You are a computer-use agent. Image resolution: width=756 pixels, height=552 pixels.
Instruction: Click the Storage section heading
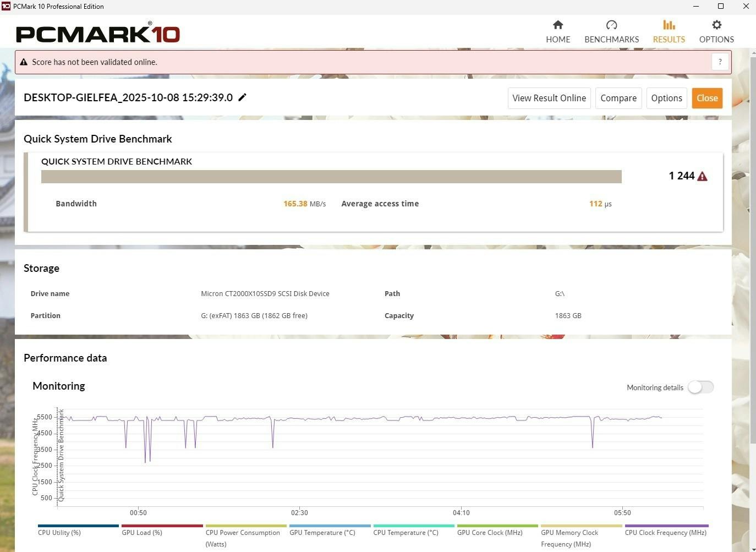tap(41, 268)
